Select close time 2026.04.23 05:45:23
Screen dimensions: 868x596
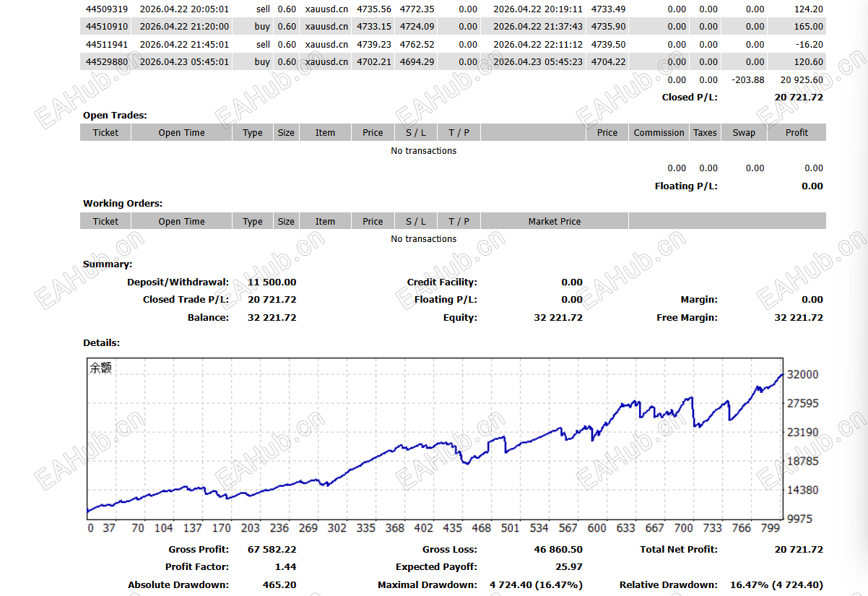coord(538,61)
